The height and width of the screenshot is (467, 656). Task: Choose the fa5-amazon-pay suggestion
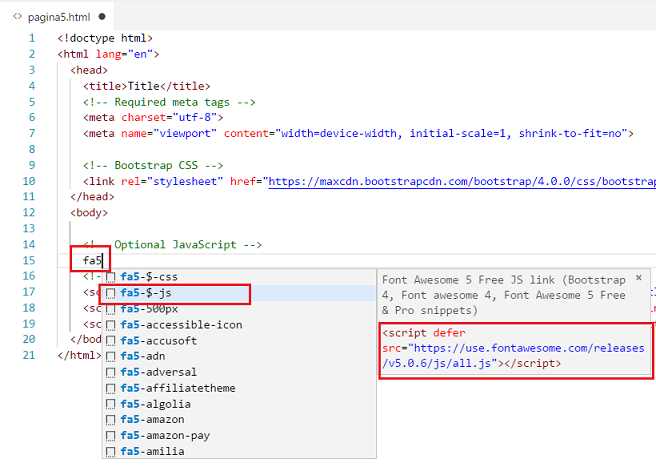[239, 436]
